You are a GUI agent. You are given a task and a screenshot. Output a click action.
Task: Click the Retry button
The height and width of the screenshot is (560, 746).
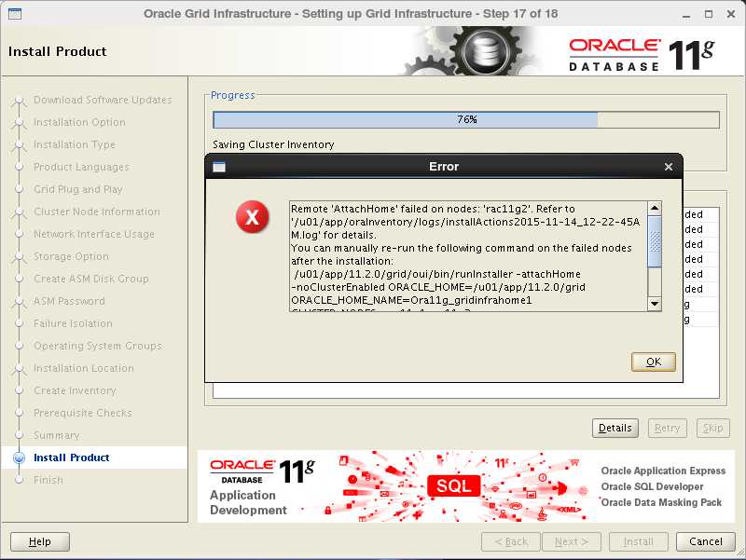[x=667, y=428]
